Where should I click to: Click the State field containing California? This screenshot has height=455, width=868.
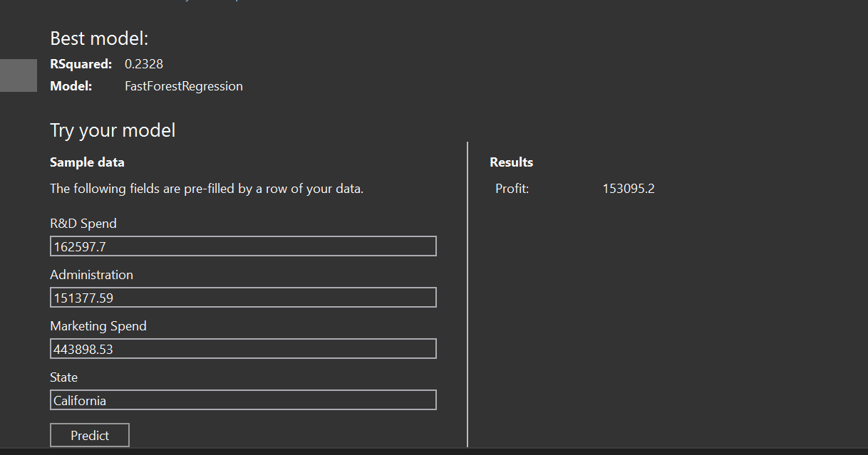pos(242,399)
